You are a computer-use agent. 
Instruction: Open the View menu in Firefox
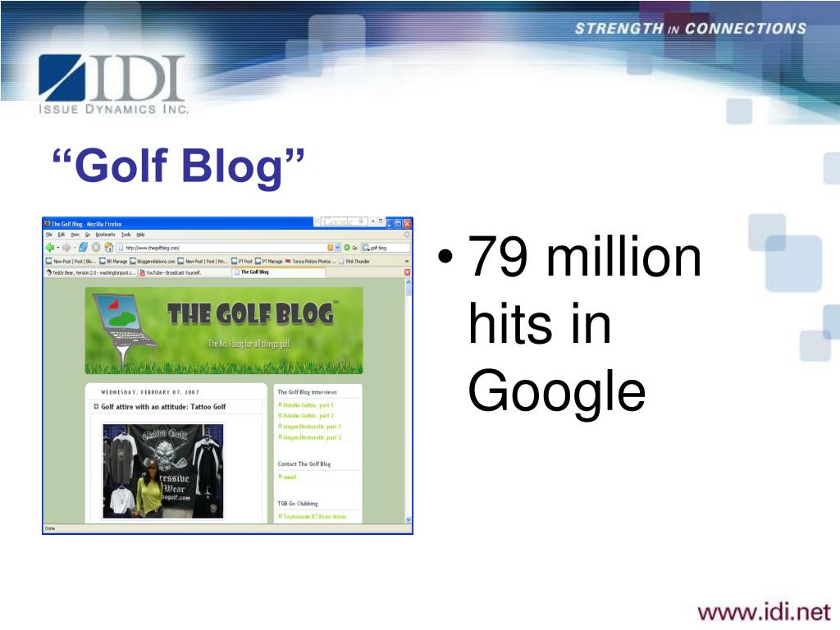(75, 235)
